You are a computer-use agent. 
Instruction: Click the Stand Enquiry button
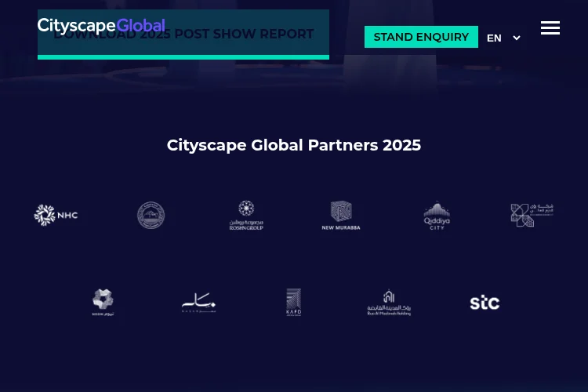coord(421,37)
